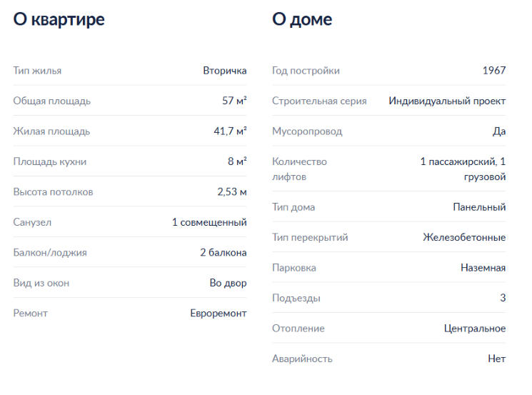Select the 'Вторичка' housing type value

point(224,71)
